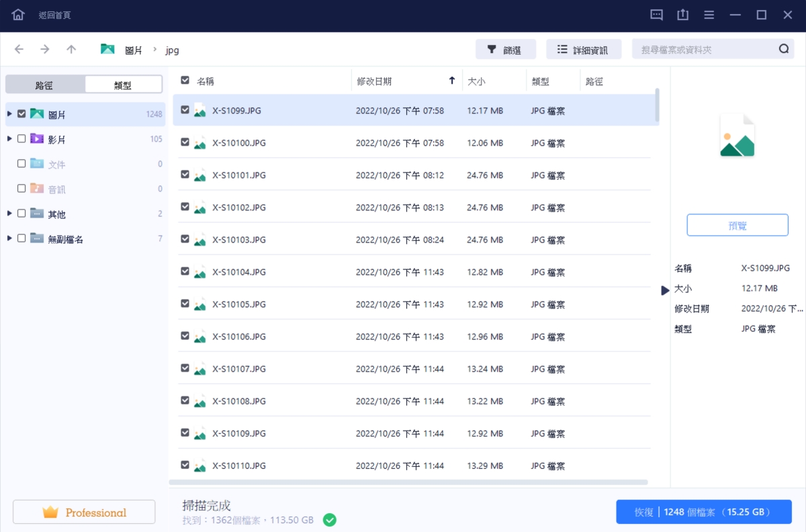Switch to the 路徑 tab

pyautogui.click(x=45, y=85)
